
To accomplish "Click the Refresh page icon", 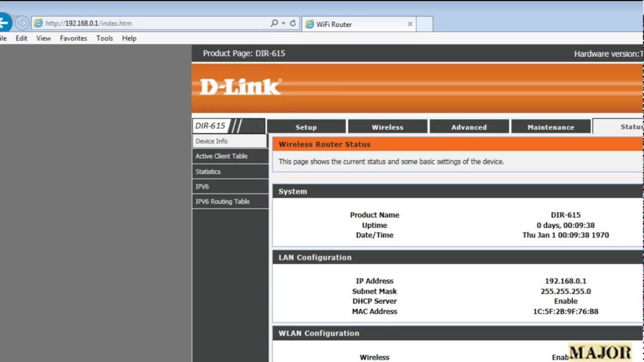I will pos(293,23).
